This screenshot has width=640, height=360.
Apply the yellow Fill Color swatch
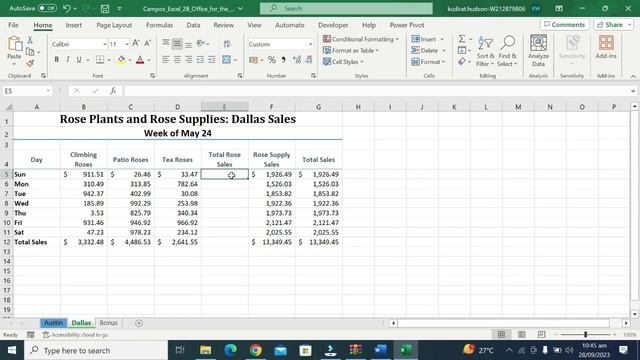(121, 60)
